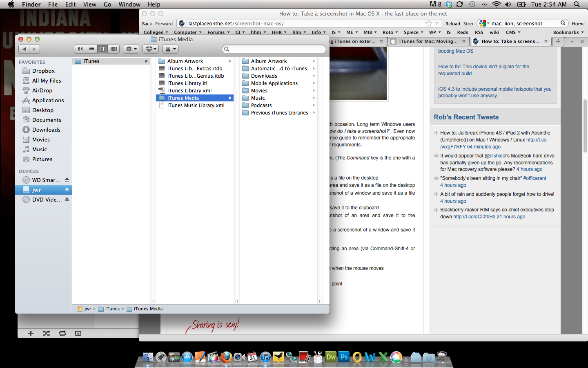Click the Reload button in Safari
Viewport: 588px width, 368px height.
452,23
